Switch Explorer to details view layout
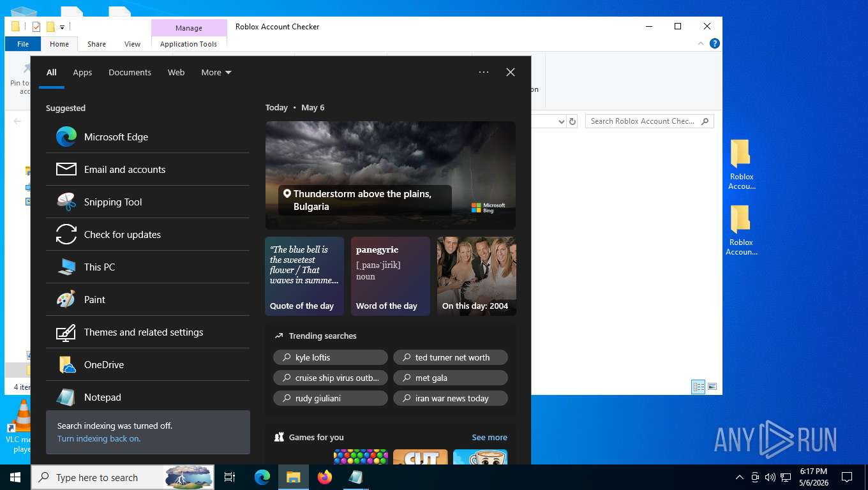The width and height of the screenshot is (868, 490). [x=699, y=387]
